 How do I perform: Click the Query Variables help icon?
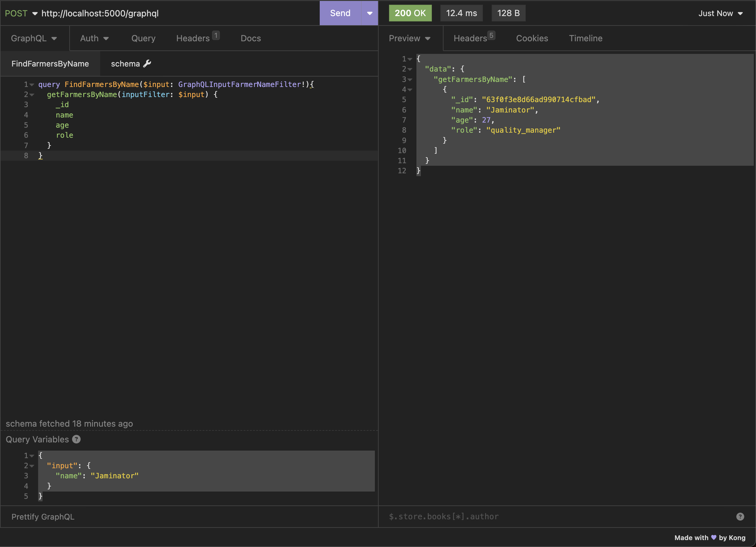[76, 439]
